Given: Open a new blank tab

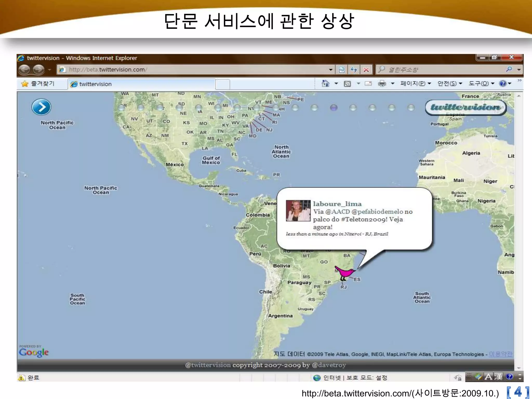Looking at the screenshot, I should 223,84.
